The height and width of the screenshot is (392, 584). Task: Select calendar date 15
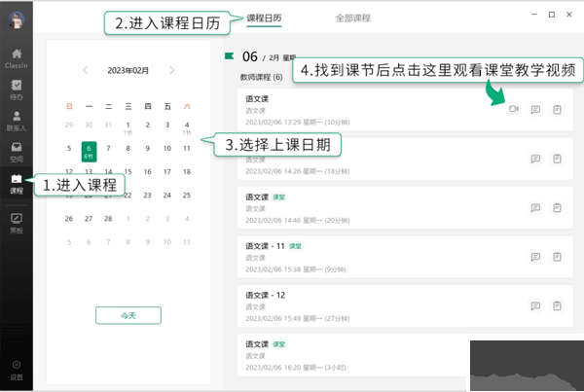pos(128,171)
